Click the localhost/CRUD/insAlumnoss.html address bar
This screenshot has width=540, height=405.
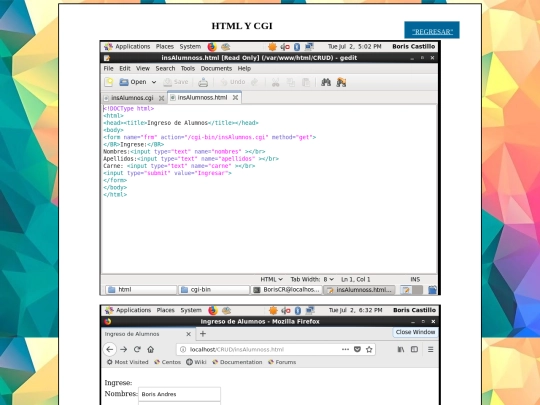(x=276, y=349)
